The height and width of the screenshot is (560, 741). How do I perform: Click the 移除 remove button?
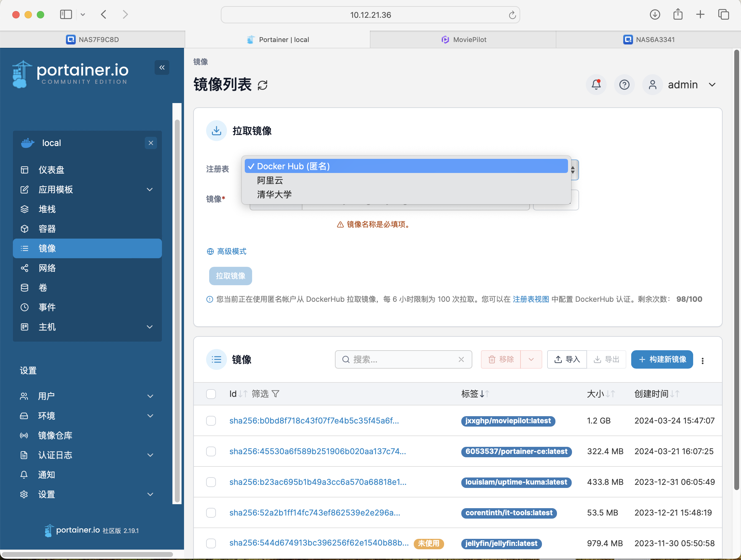[x=501, y=359]
